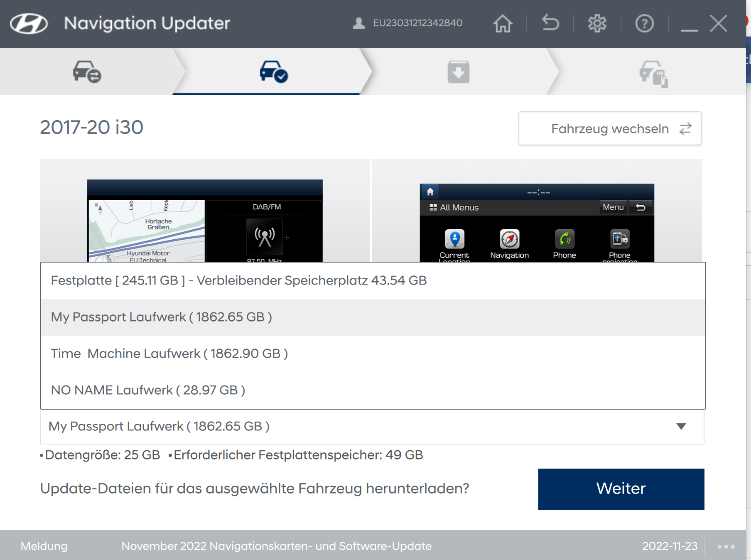Choose Festplatte 245.11 GB option

tap(373, 280)
